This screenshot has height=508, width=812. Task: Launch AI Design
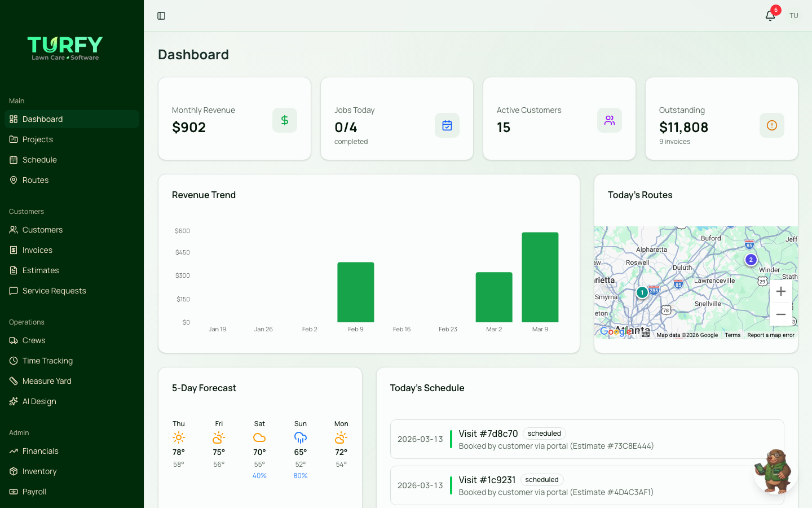(x=72, y=401)
